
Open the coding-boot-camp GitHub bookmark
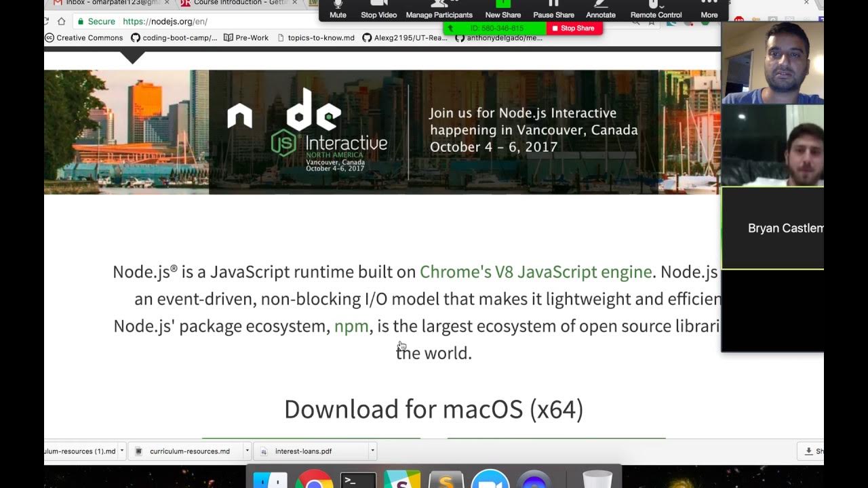(174, 38)
